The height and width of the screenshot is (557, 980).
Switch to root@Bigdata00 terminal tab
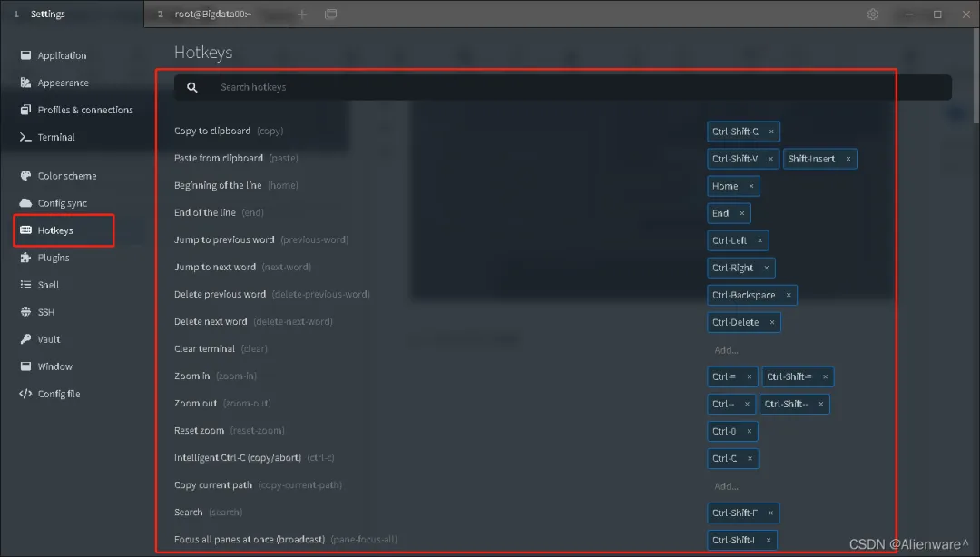[212, 14]
